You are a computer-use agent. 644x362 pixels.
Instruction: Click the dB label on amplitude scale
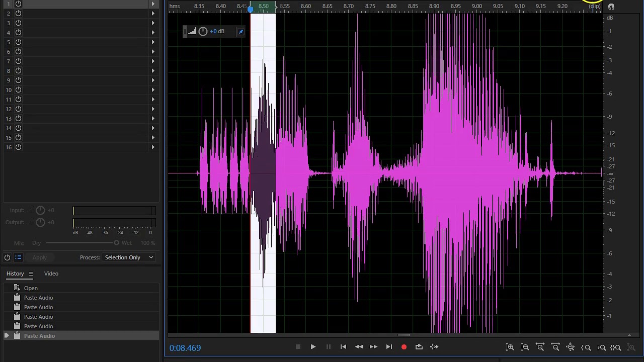click(610, 18)
